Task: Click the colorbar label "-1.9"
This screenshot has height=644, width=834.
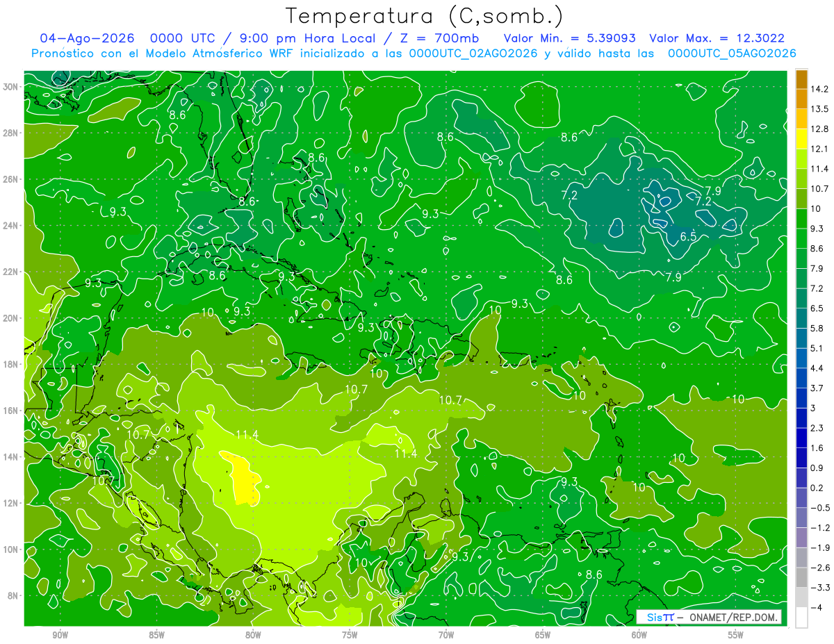Action: 819,547
